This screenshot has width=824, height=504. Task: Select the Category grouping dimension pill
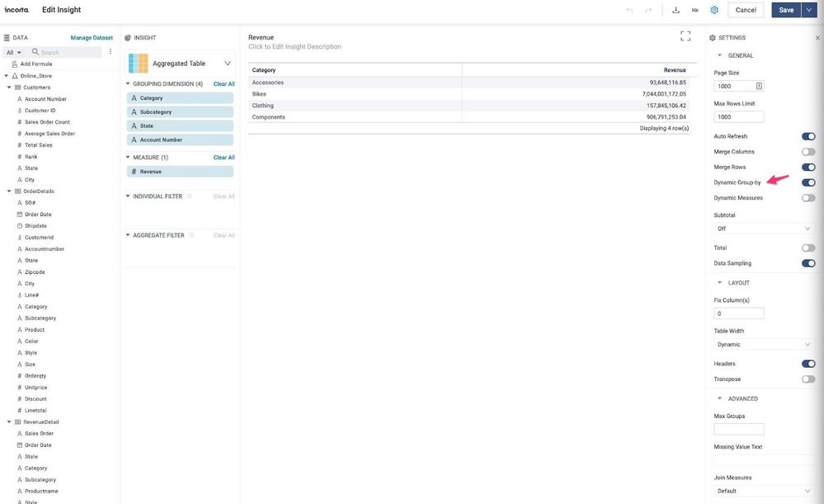[x=180, y=98]
